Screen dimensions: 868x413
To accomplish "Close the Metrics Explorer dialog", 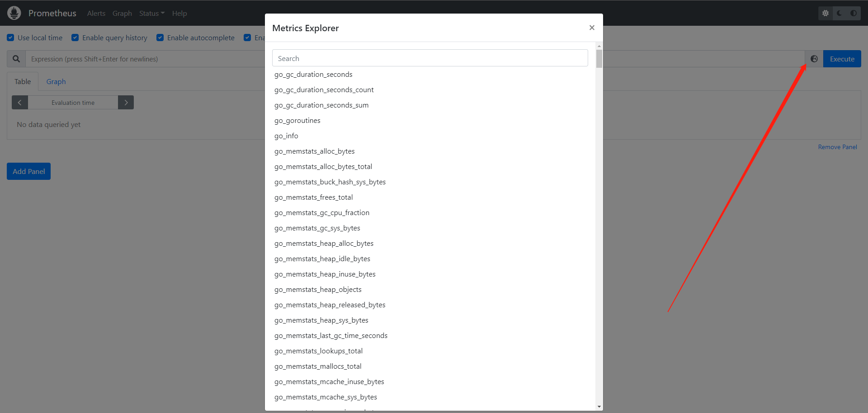I will click(x=592, y=28).
